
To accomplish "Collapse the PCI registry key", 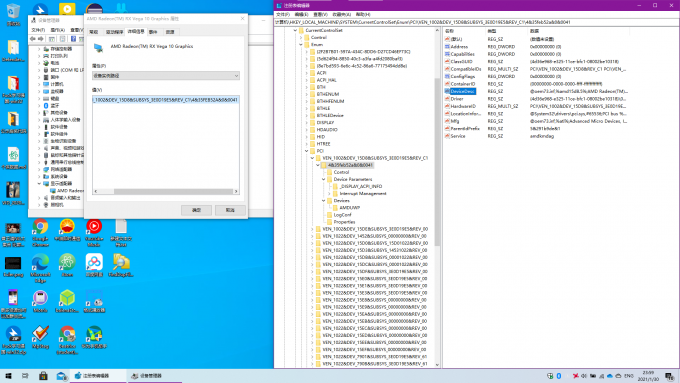I will point(307,151).
